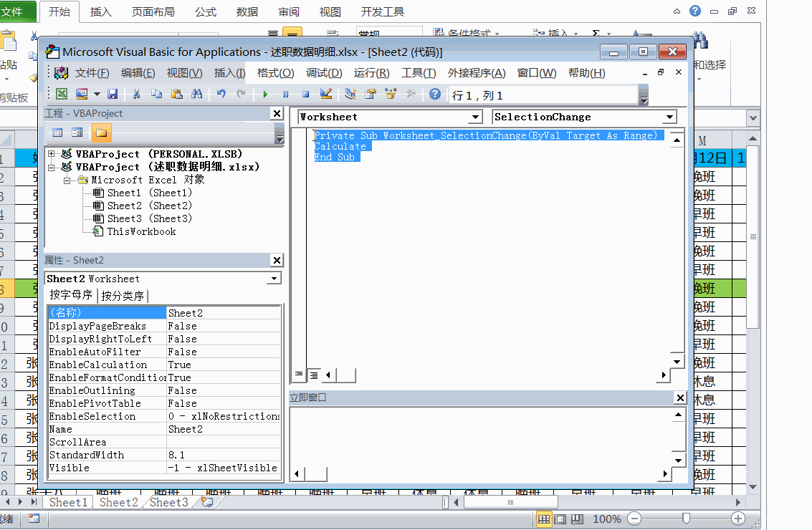This screenshot has height=530, width=812.
Task: Open the SelectionChange procedure dropdown
Action: (x=669, y=117)
